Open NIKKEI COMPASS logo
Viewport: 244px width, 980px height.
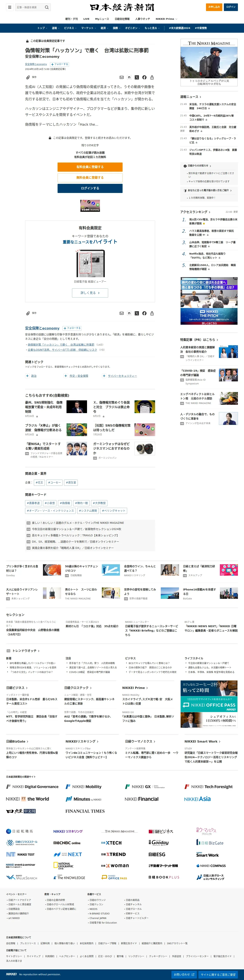pos(211,866)
